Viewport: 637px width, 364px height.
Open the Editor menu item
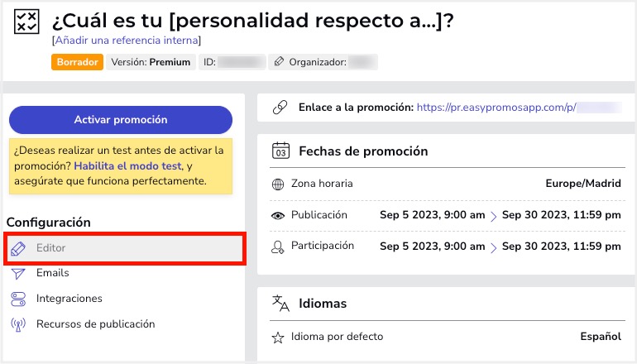[x=125, y=248]
